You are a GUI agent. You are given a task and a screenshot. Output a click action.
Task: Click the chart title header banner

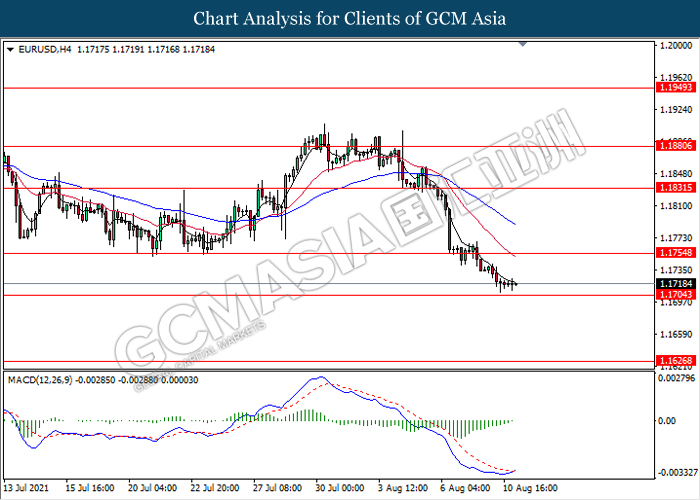350,19
